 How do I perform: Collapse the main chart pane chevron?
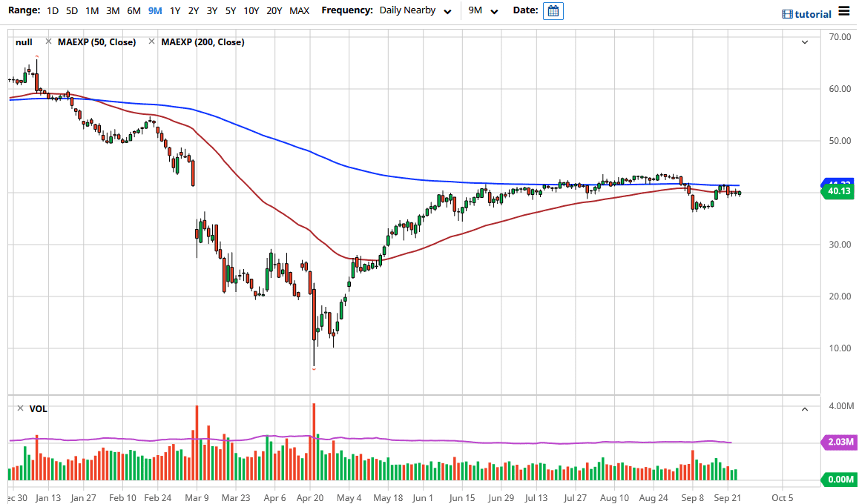[804, 42]
